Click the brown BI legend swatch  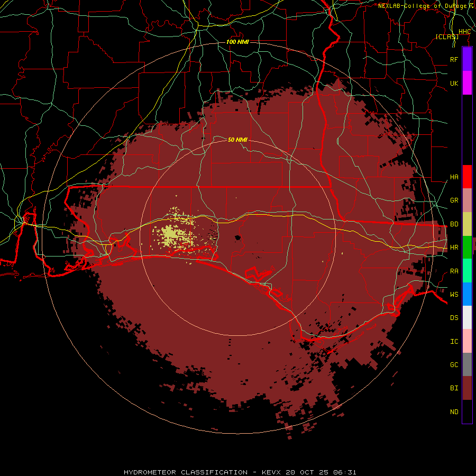click(467, 388)
